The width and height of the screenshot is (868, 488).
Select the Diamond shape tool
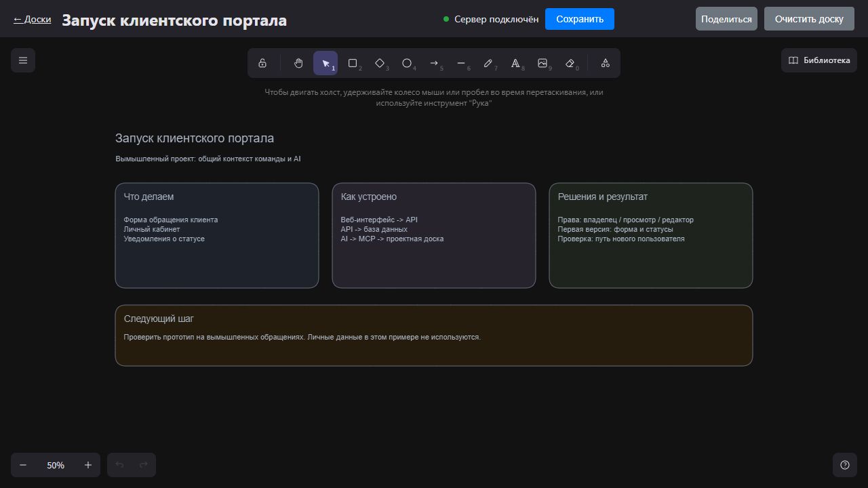(x=380, y=63)
